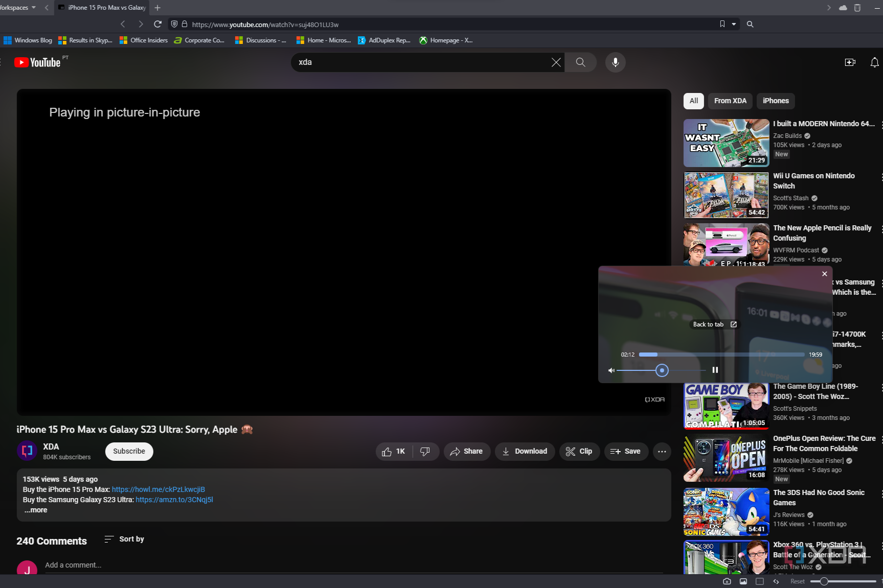Open the closed tabs trash icon
The height and width of the screenshot is (588, 883).
click(857, 8)
